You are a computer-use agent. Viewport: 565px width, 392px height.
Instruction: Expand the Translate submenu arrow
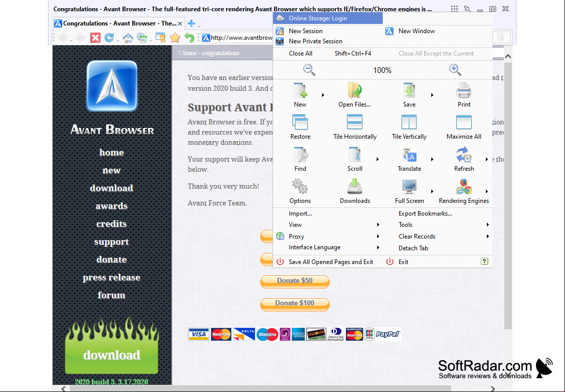(x=432, y=159)
